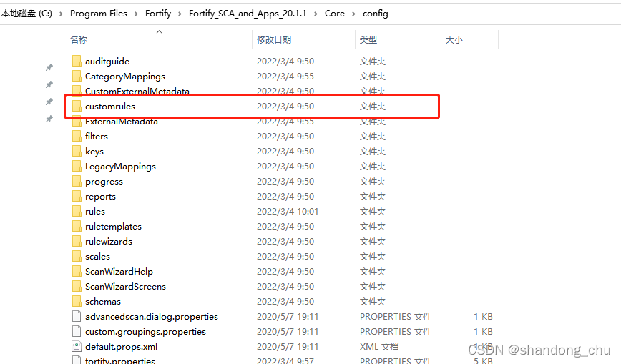Click 1 KB size of advancedscan.dialog.properties
621x364 pixels.
(483, 317)
